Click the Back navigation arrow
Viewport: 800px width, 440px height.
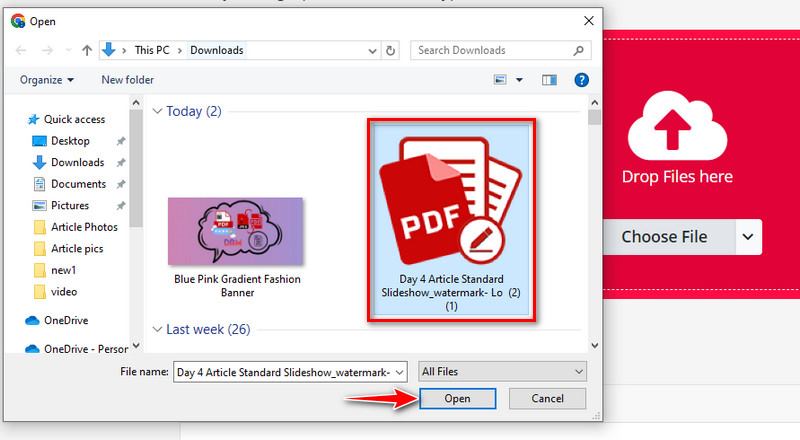point(21,50)
